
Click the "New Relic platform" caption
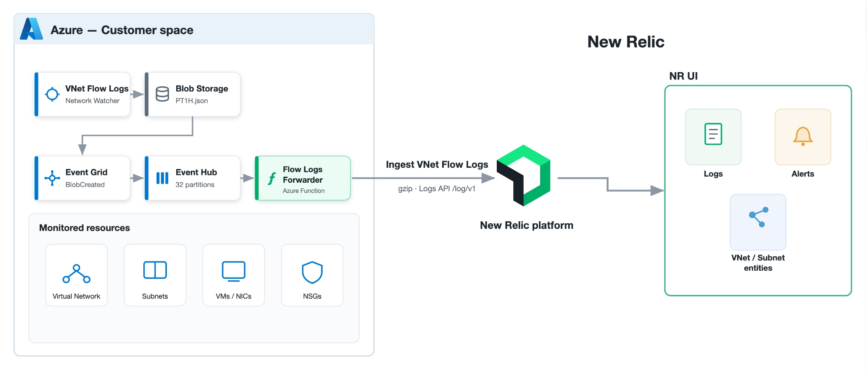click(527, 225)
